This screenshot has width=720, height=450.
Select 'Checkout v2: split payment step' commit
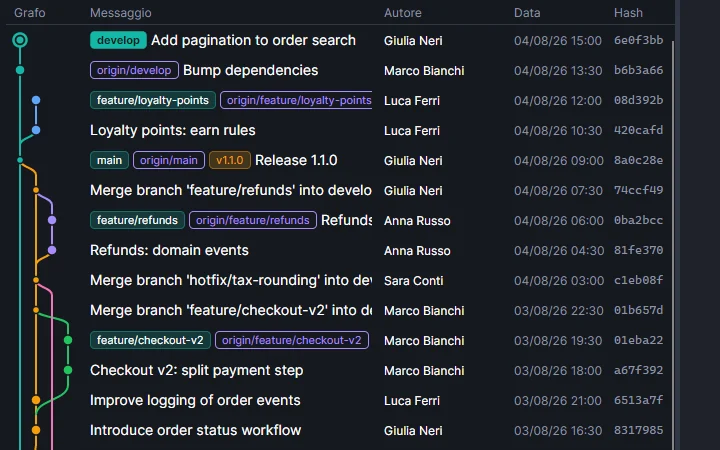click(197, 370)
